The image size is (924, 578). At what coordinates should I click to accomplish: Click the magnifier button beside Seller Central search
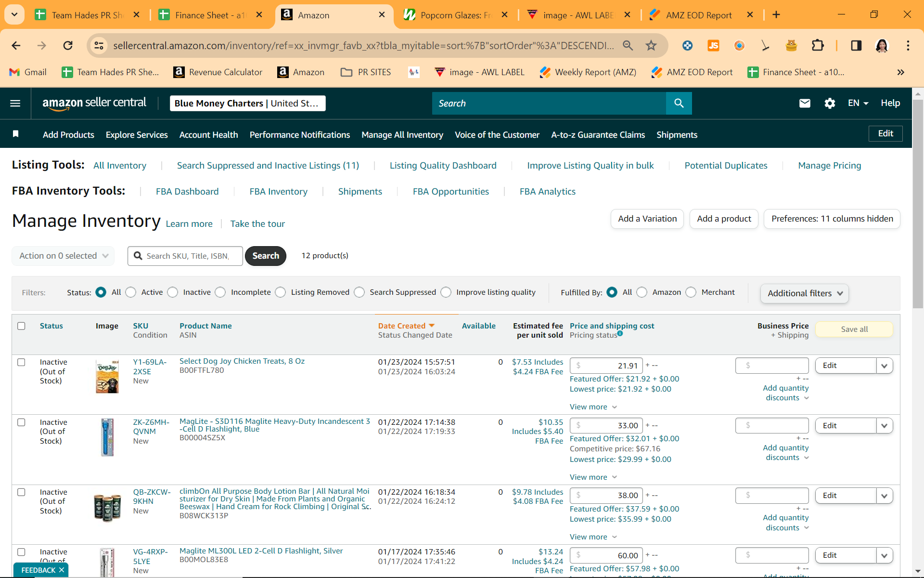pyautogui.click(x=679, y=103)
